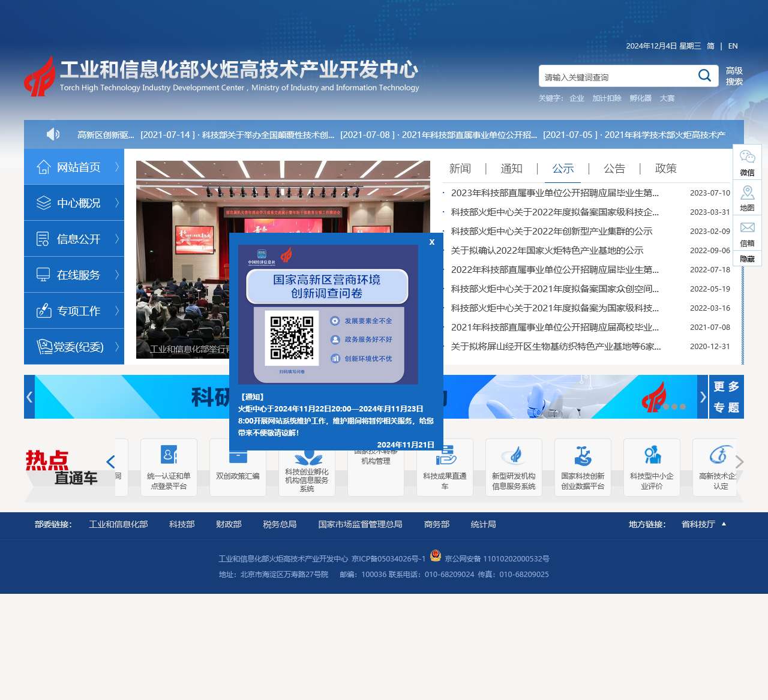Expand 专项工作 sidebar menu

[x=74, y=311]
